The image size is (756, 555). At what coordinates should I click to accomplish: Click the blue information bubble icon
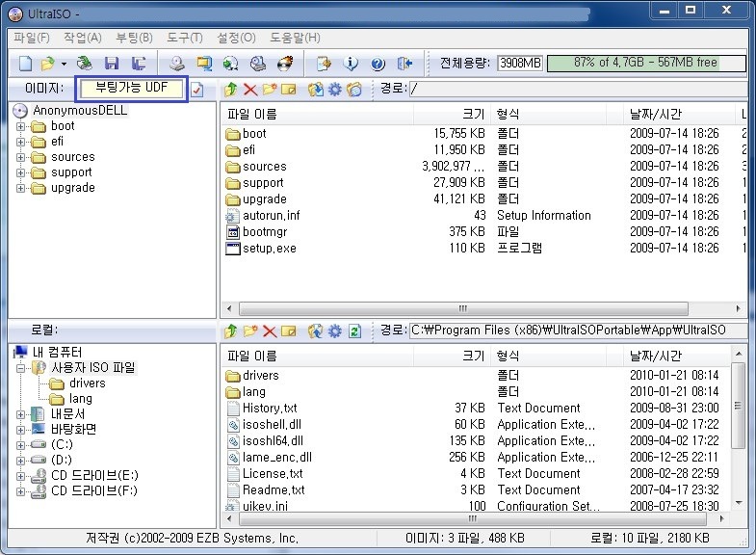pos(351,64)
